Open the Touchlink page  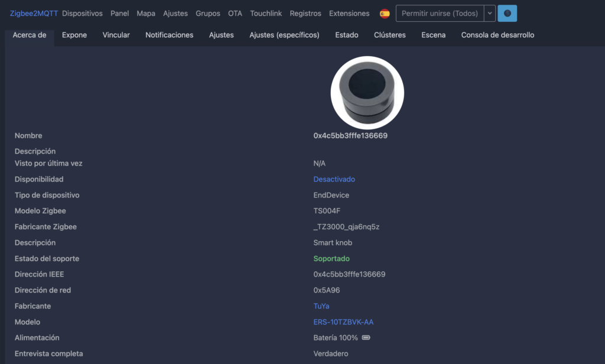tap(266, 12)
